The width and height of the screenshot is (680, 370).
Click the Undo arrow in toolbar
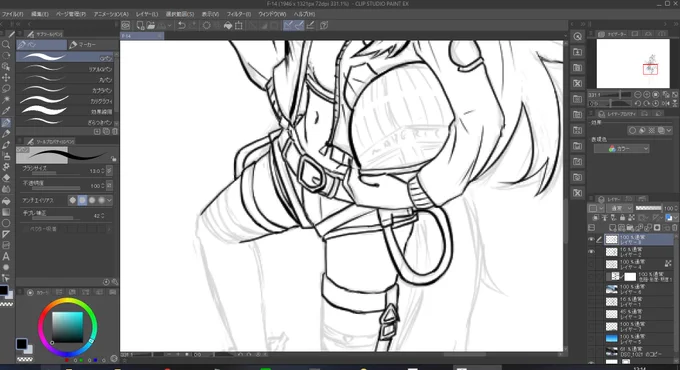pyautogui.click(x=182, y=25)
